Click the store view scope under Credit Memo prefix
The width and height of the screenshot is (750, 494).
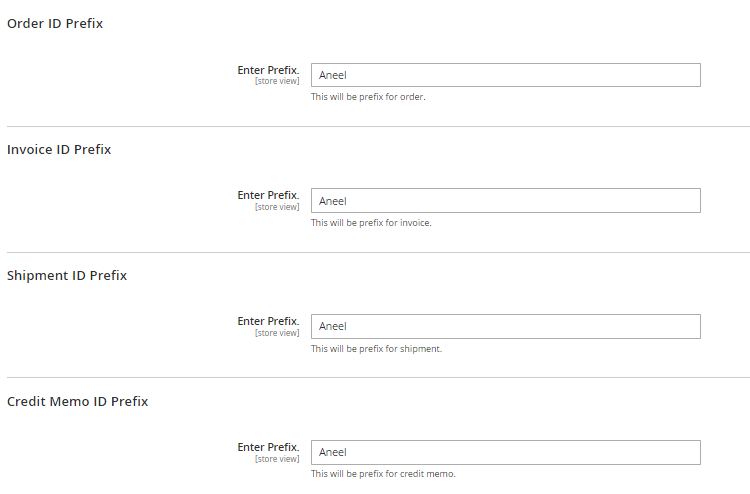277,459
